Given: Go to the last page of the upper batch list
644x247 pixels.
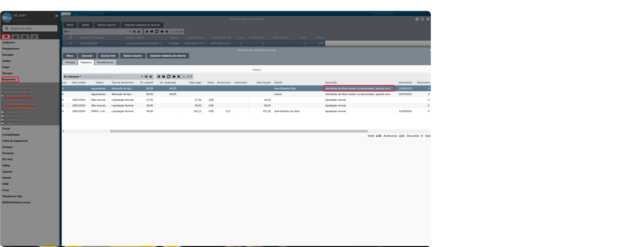Looking at the screenshot, I should coord(167,32).
